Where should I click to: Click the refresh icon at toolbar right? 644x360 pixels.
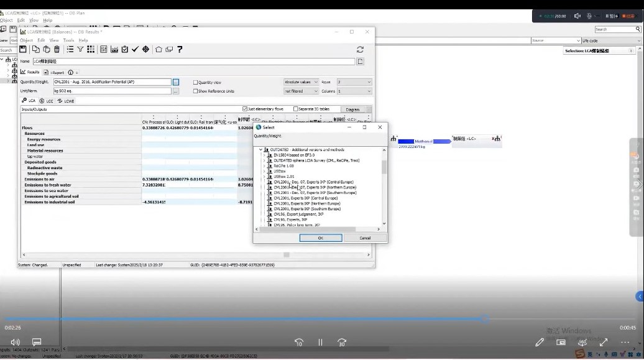coord(360,50)
